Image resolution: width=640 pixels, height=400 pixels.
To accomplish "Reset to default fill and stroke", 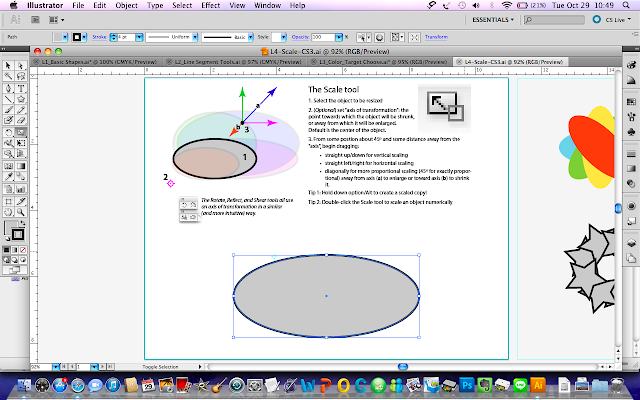I will click(7, 238).
